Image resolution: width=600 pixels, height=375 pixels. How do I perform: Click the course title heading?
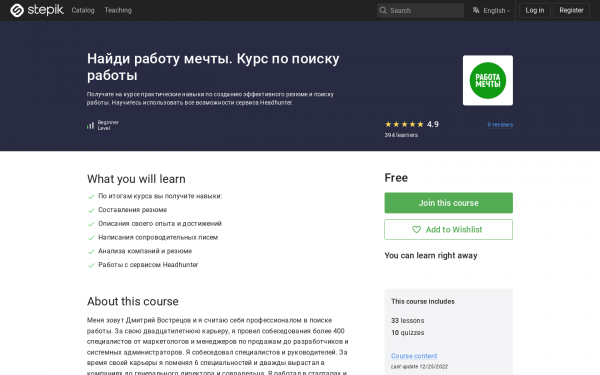click(x=213, y=67)
